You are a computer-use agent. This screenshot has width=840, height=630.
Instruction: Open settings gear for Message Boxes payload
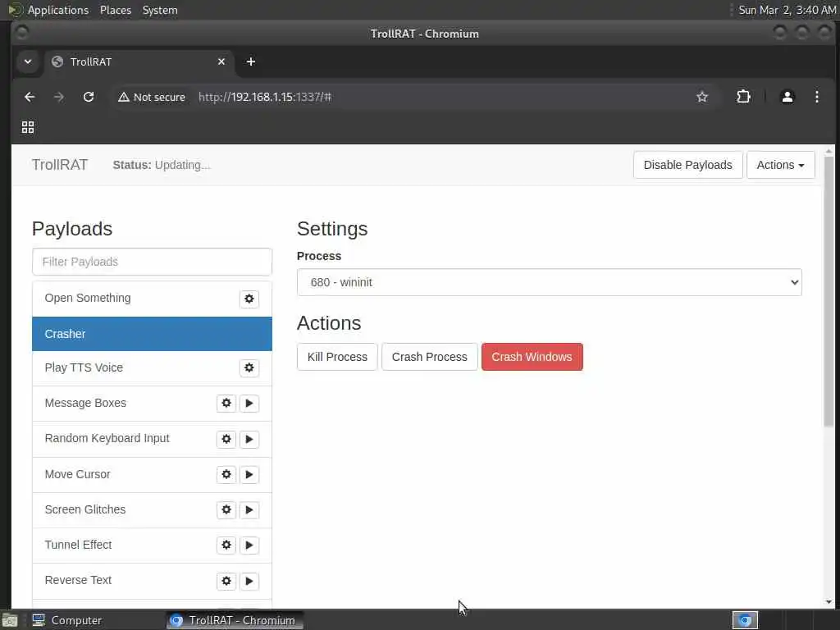coord(226,403)
